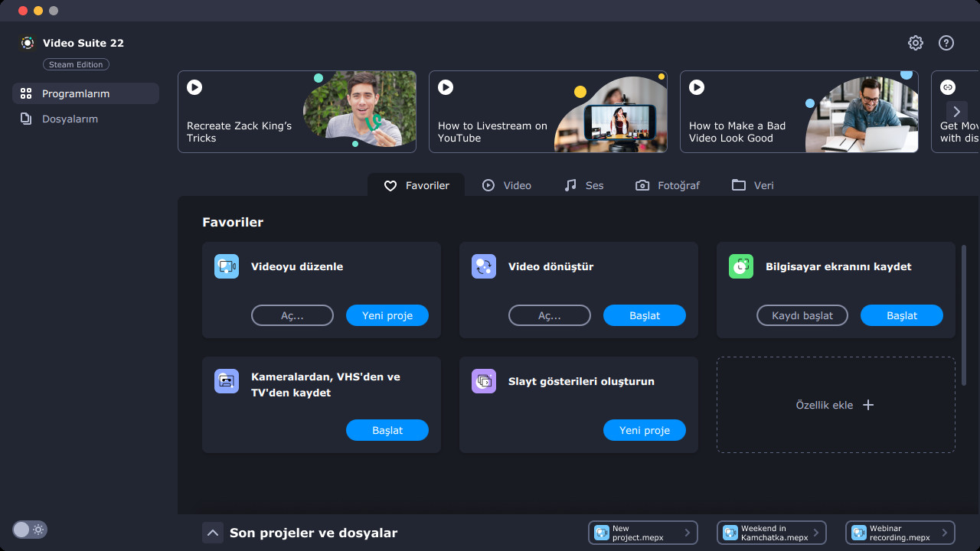The image size is (980, 551).
Task: Open Dosyalarım in the sidebar
Action: coord(70,119)
